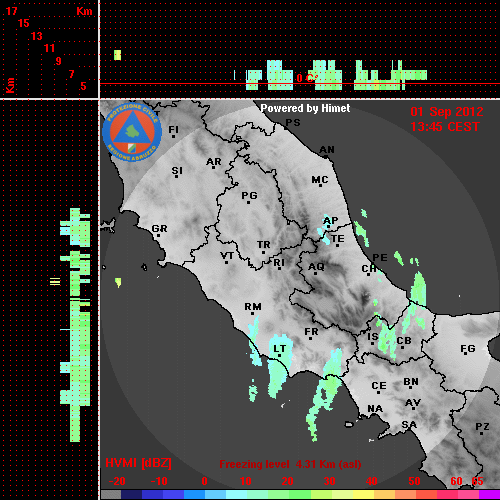Click the PZ city label
500x500 pixels.
482,427
